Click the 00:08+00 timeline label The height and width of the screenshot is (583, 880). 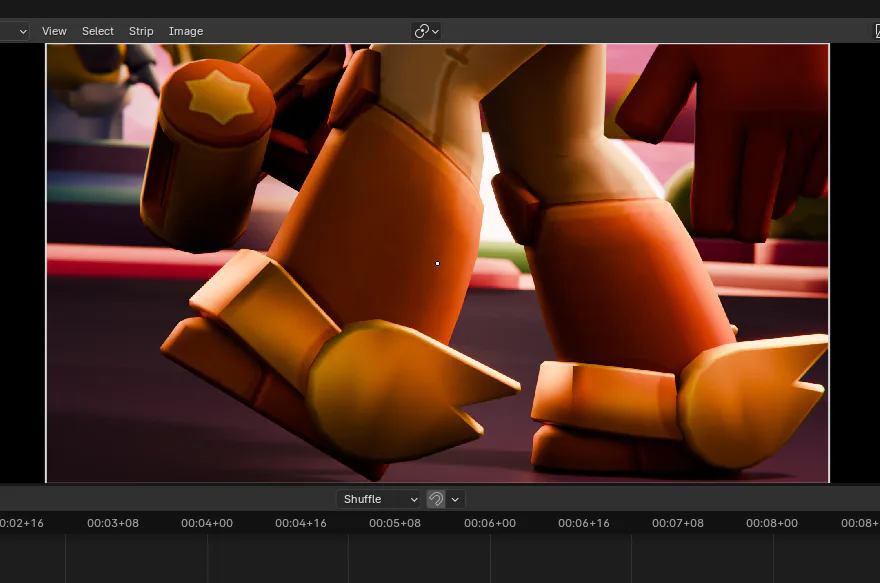tap(772, 523)
